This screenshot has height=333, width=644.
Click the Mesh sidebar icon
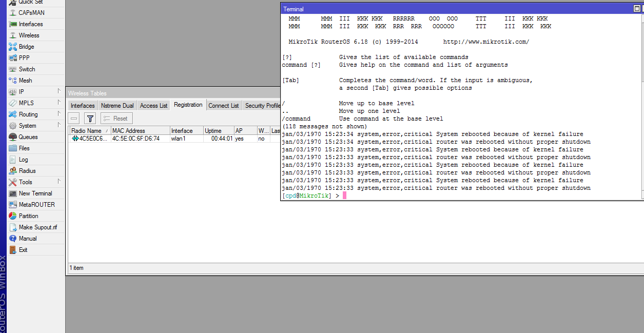click(x=13, y=81)
